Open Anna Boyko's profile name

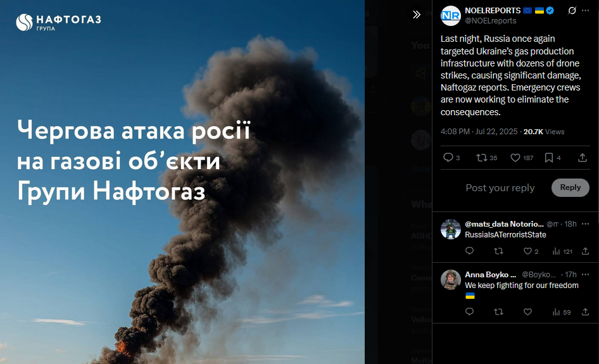coord(490,275)
